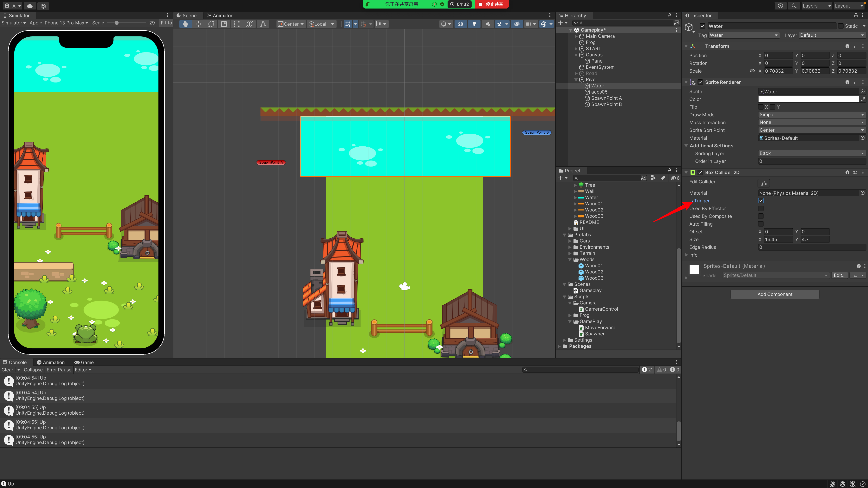868x488 pixels.
Task: Click the Error Pause button
Action: pos(59,370)
